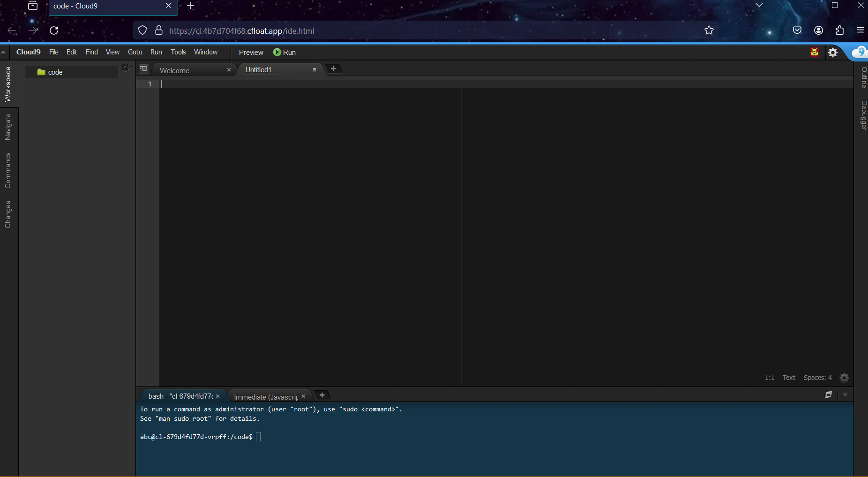The height and width of the screenshot is (477, 868).
Task: Close the Welcome tab
Action: (229, 70)
